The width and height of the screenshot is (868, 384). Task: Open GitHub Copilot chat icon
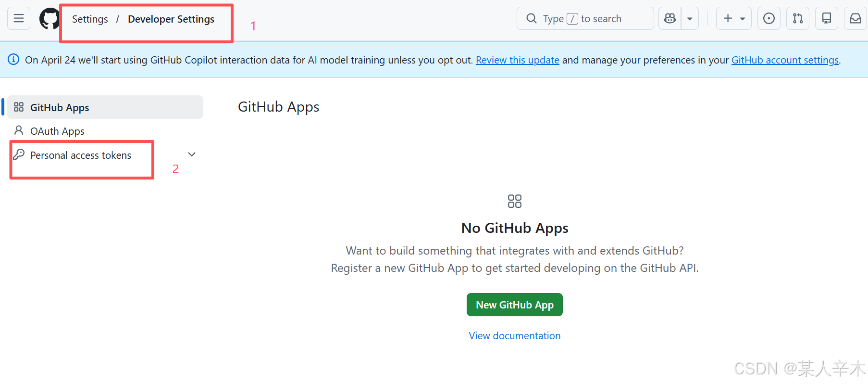pos(670,18)
